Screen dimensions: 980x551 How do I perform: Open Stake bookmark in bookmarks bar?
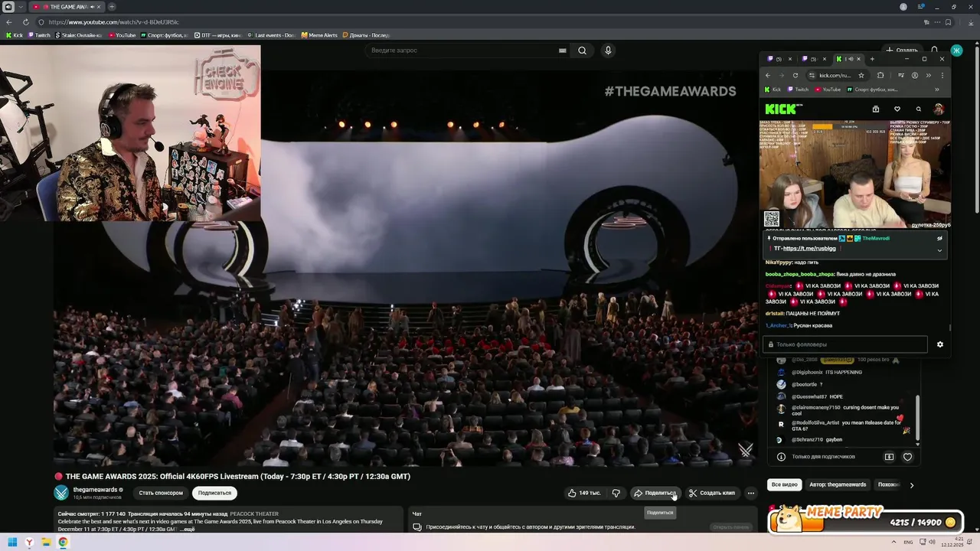(x=79, y=35)
